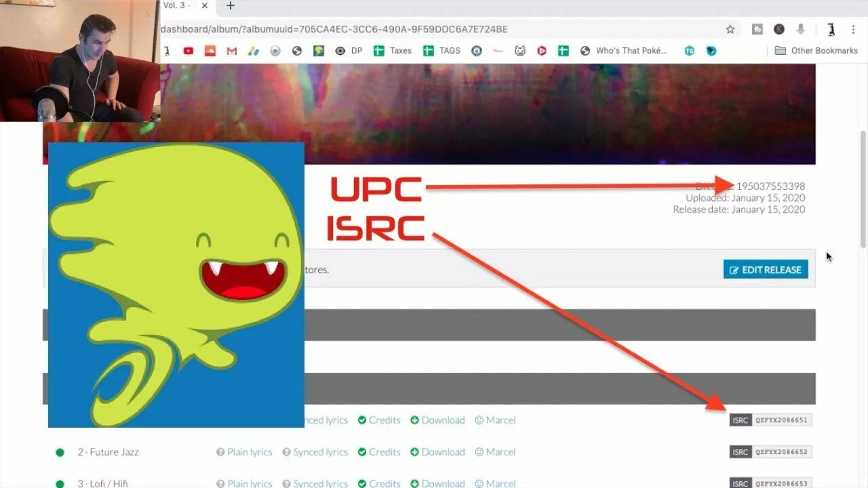Open the Gmail bookmark
The image size is (868, 488).
point(232,51)
